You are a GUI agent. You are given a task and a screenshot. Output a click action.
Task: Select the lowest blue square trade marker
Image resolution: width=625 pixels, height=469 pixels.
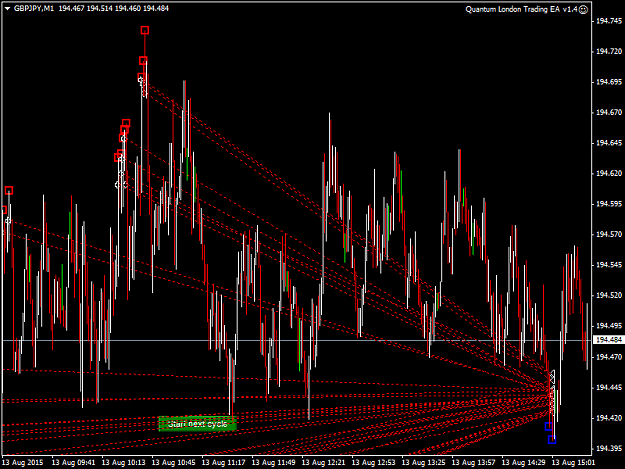click(552, 440)
